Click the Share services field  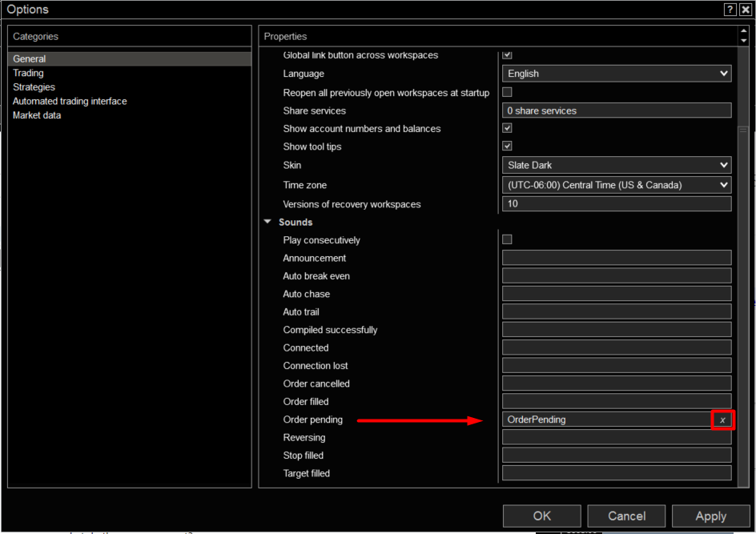617,110
